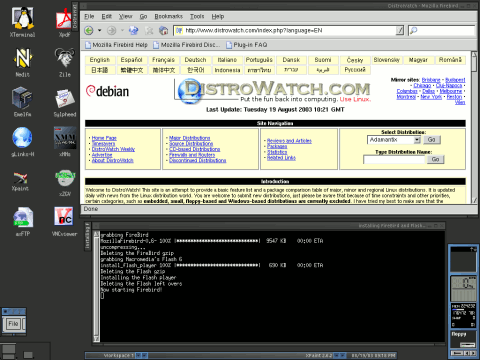Image resolution: width=480 pixels, height=360 pixels.
Task: Click Go beside Type Distribution Name
Action: 436,159
